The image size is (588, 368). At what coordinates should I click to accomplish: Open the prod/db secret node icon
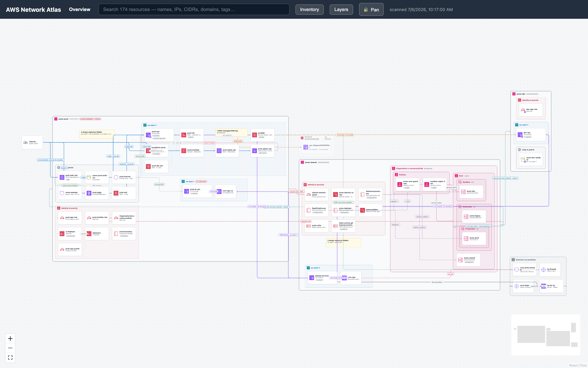coord(254,135)
